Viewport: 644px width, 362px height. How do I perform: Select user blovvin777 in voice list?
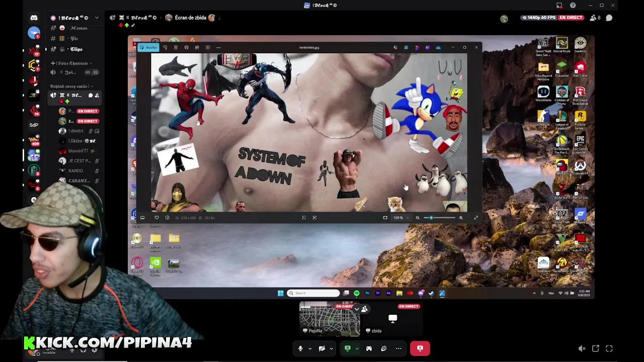point(78,151)
